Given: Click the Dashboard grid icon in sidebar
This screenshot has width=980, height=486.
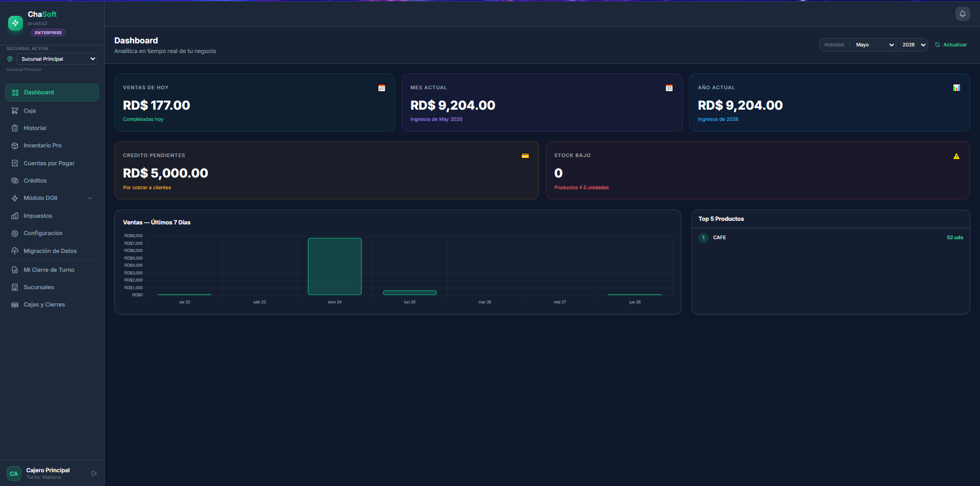Looking at the screenshot, I should point(15,93).
